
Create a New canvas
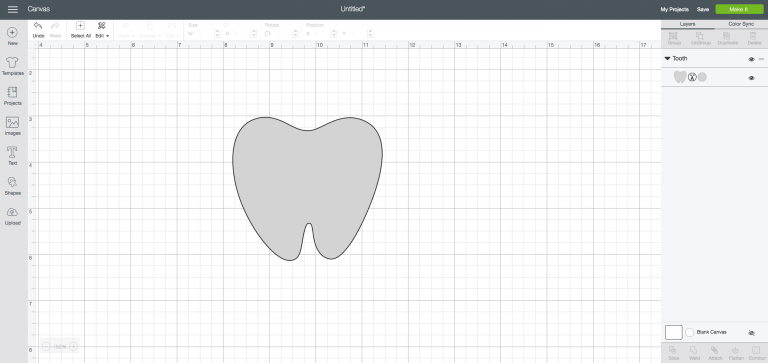point(13,36)
